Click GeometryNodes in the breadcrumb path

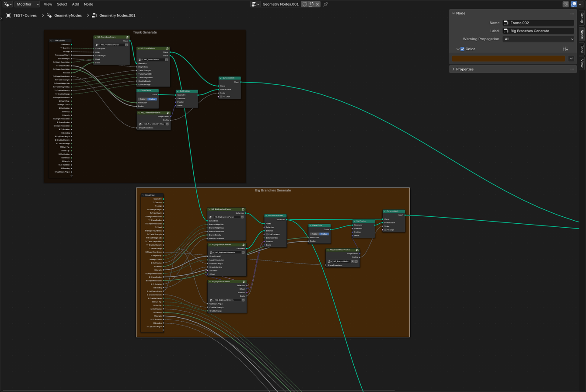68,15
